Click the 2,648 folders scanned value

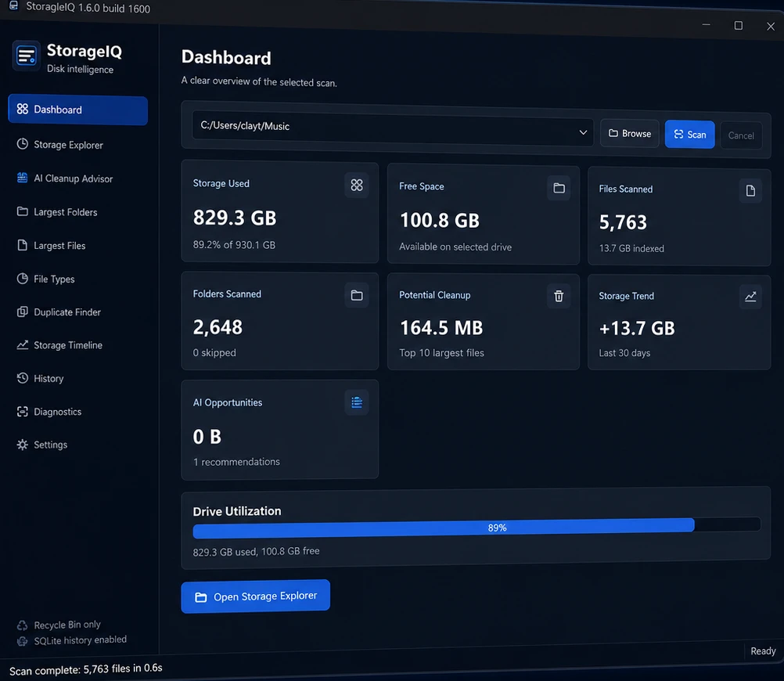[218, 327]
